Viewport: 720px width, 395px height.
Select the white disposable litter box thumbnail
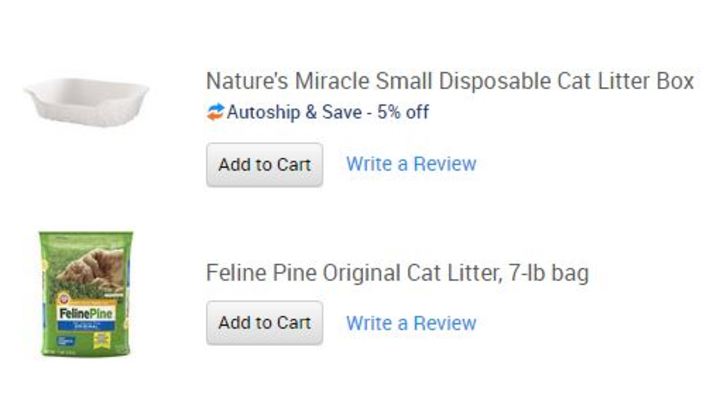pyautogui.click(x=87, y=102)
